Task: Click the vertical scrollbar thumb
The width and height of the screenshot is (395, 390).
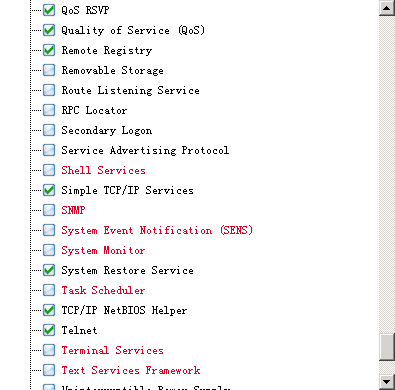Action: (387, 347)
